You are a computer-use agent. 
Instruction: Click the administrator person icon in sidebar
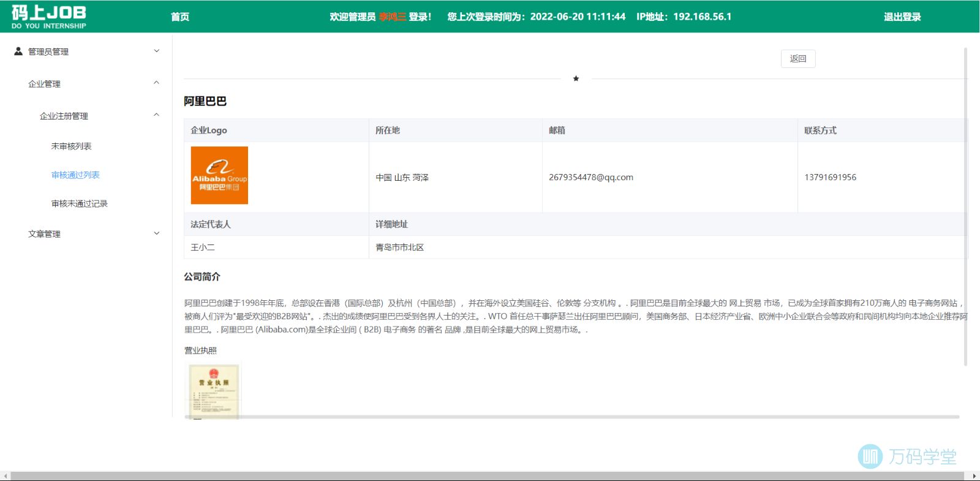tap(18, 51)
